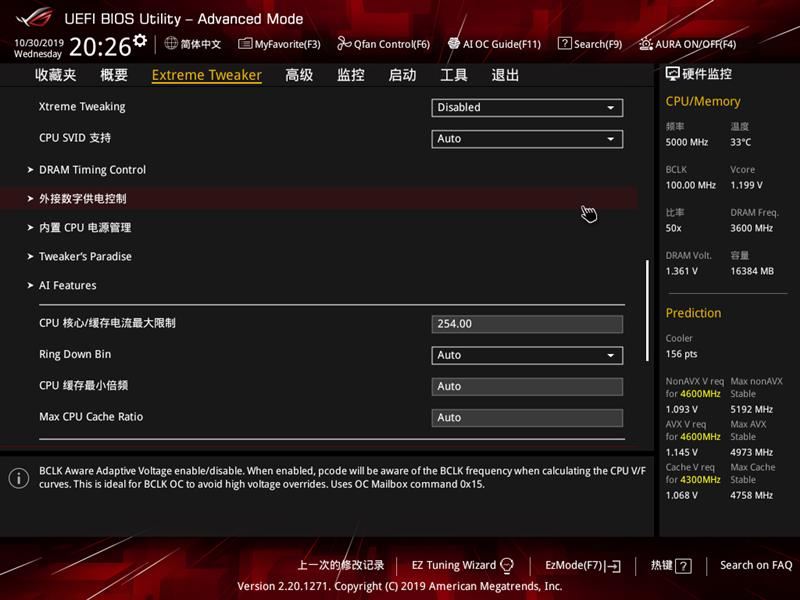The height and width of the screenshot is (600, 800).
Task: Click the AI OC Guide chip icon
Action: 454,43
